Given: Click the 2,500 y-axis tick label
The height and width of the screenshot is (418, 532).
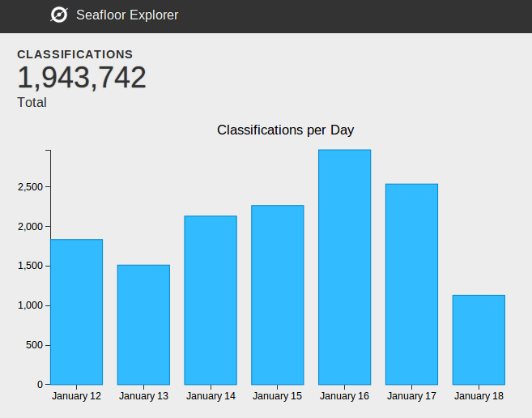Looking at the screenshot, I should click(x=29, y=187).
